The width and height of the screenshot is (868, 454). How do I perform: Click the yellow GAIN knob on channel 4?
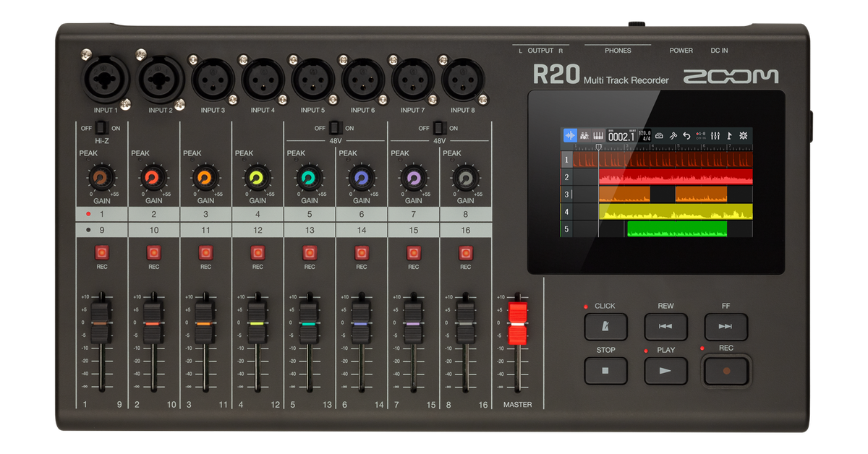(x=258, y=177)
